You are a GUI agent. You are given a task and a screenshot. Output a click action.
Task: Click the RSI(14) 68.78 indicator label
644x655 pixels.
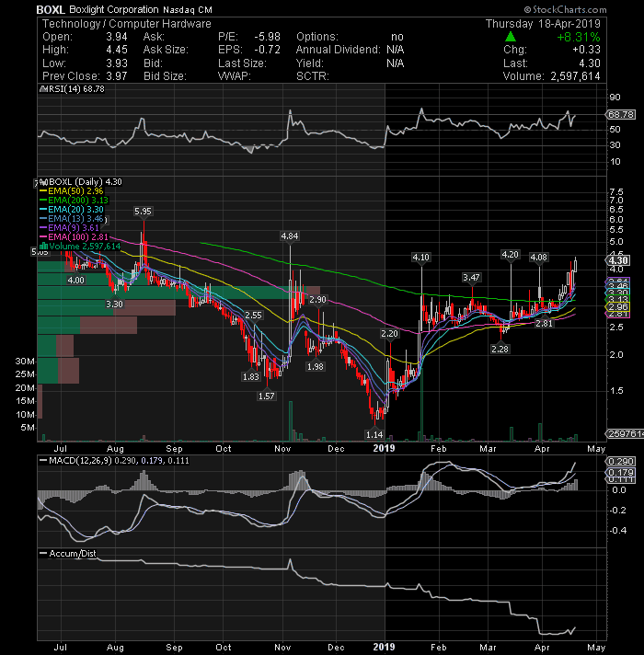point(73,89)
